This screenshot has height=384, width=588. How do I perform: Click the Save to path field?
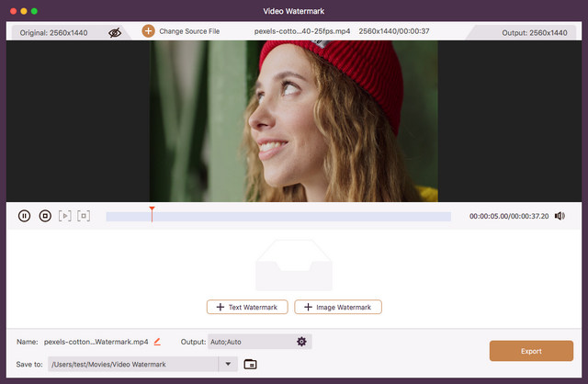[x=132, y=364]
